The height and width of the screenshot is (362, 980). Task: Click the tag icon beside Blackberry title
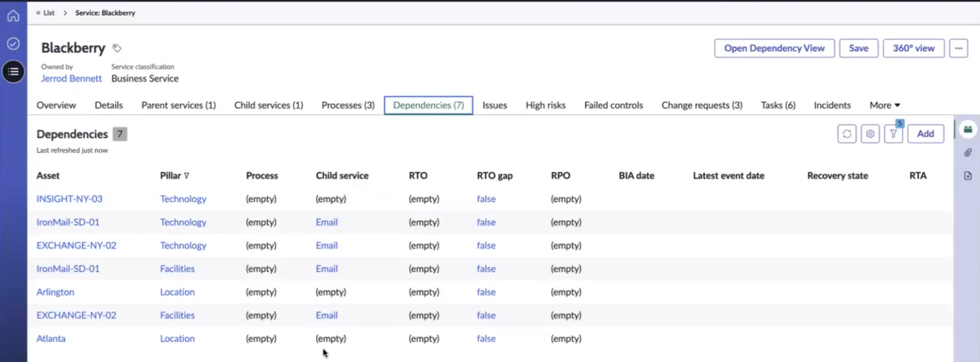(117, 48)
